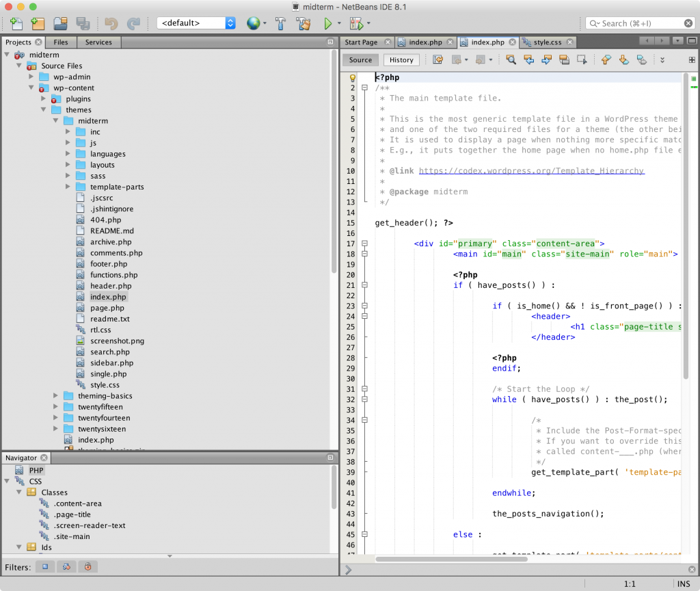Click the Open Project toolbar icon

pyautogui.click(x=60, y=23)
